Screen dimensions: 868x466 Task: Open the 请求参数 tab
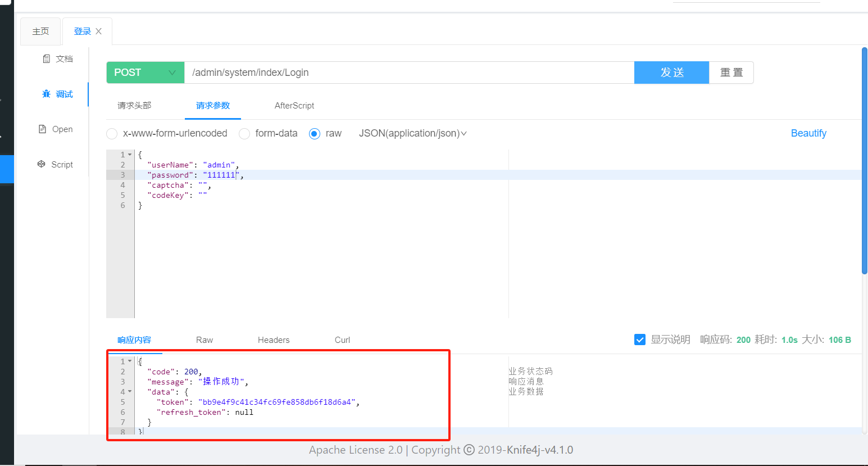[x=213, y=105]
